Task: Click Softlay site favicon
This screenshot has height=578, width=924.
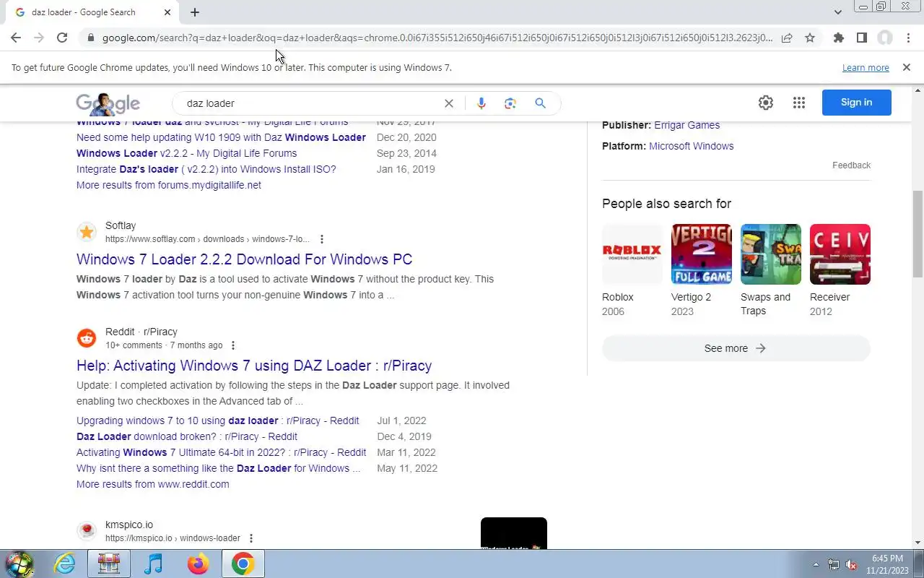Action: (87, 232)
